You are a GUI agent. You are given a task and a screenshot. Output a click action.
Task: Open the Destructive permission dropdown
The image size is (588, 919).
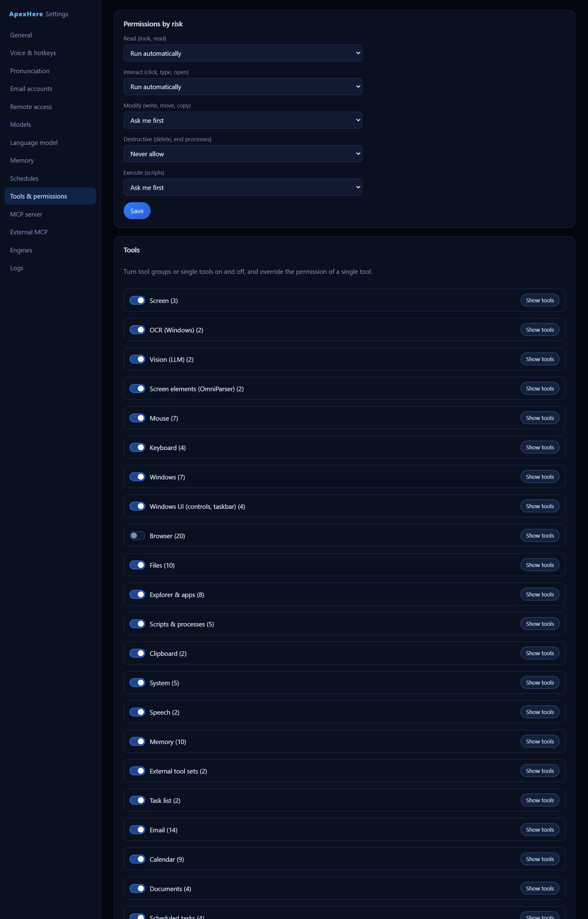[x=243, y=154]
